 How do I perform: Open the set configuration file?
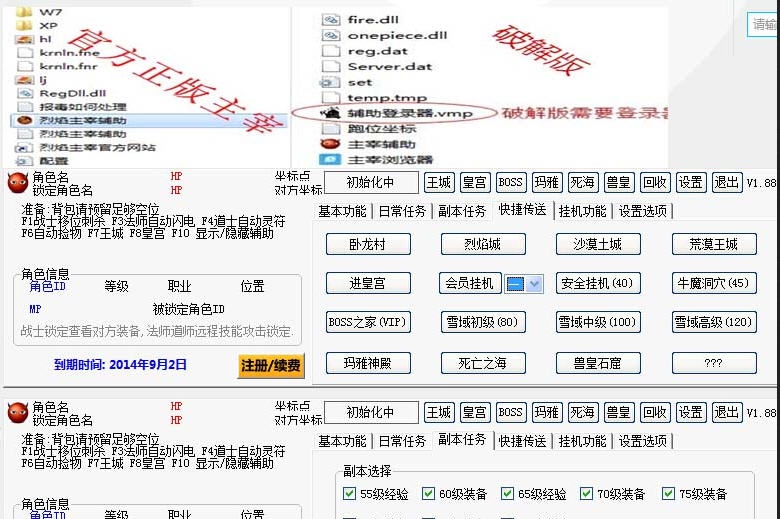click(x=346, y=82)
